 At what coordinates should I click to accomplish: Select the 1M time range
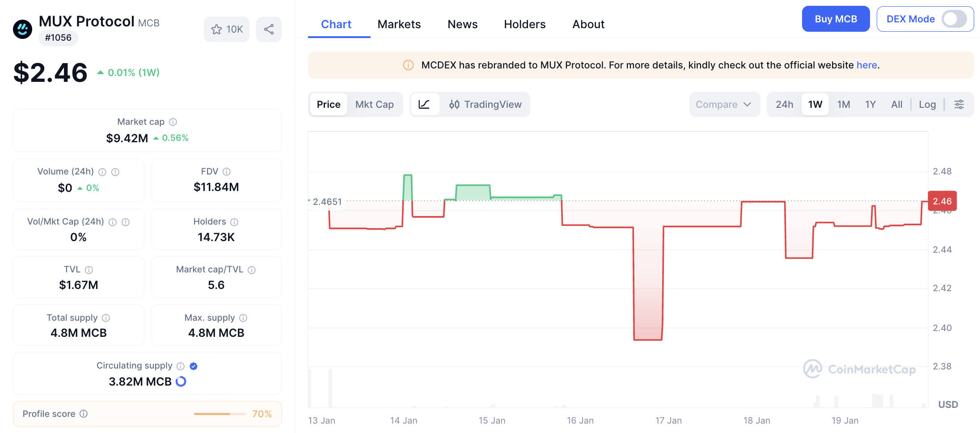pyautogui.click(x=843, y=104)
